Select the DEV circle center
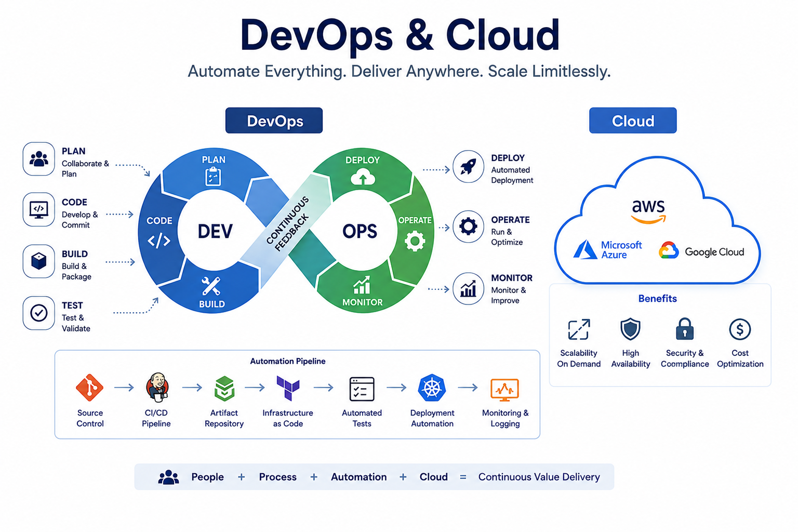The width and height of the screenshot is (798, 532). click(215, 231)
